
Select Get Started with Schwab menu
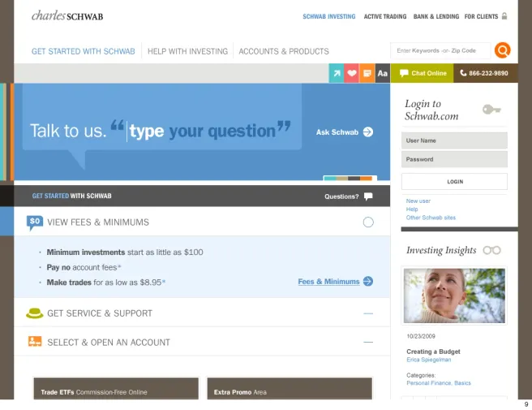coord(83,51)
